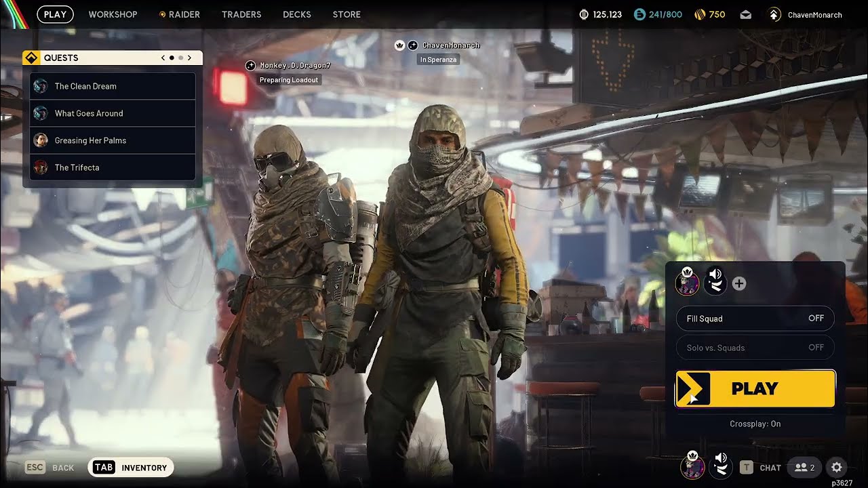Switch to the PLAY tab
Image resolution: width=868 pixels, height=488 pixels.
tap(55, 14)
